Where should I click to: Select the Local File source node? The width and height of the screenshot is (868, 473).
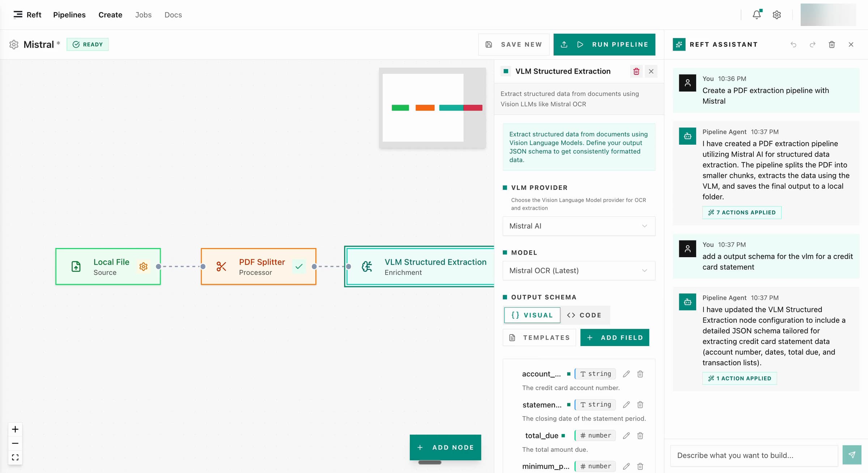[x=108, y=267]
